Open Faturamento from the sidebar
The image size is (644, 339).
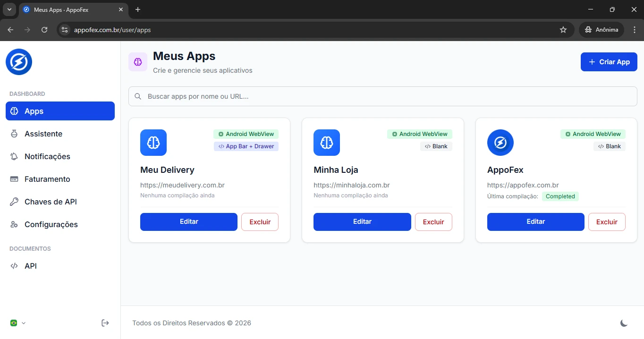click(47, 179)
